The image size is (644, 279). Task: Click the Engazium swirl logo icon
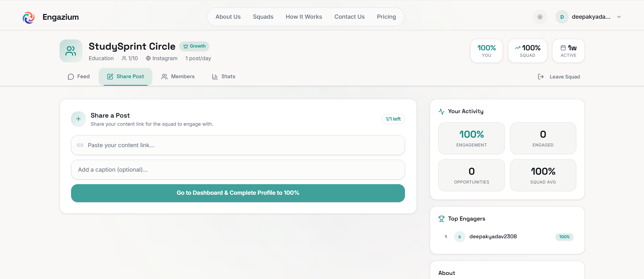coord(29,17)
